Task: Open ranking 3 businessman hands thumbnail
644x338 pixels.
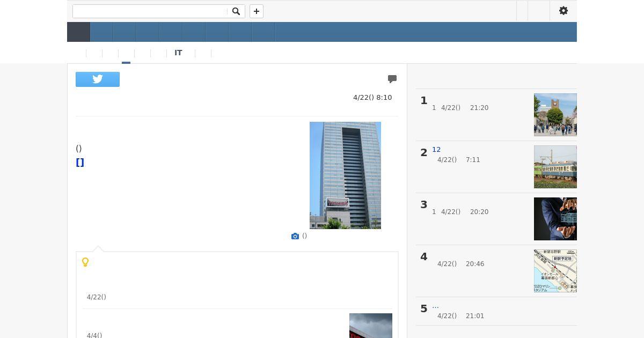Action: point(555,219)
